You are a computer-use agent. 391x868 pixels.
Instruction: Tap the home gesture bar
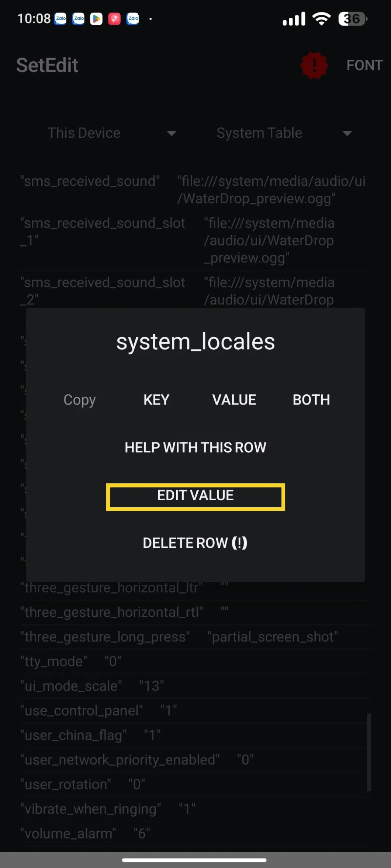pos(194,860)
